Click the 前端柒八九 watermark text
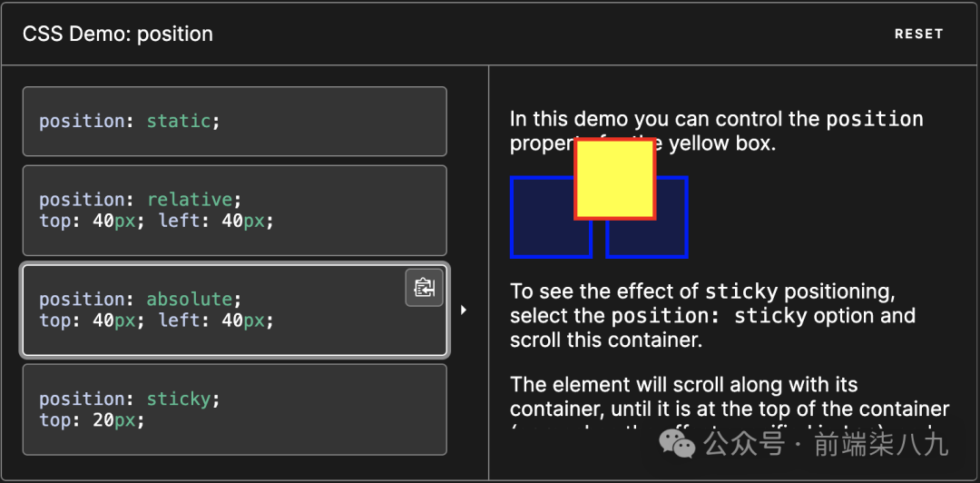This screenshot has width=980, height=483. tap(881, 445)
